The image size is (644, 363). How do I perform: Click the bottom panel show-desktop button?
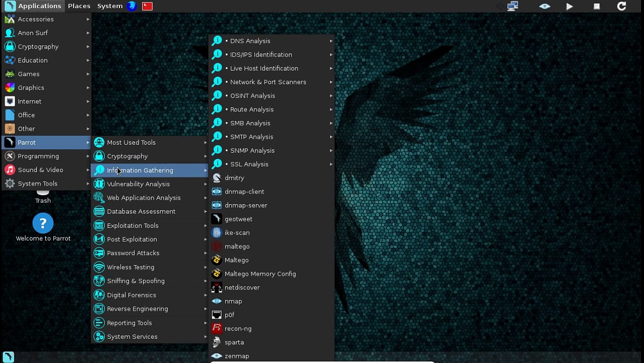8,357
